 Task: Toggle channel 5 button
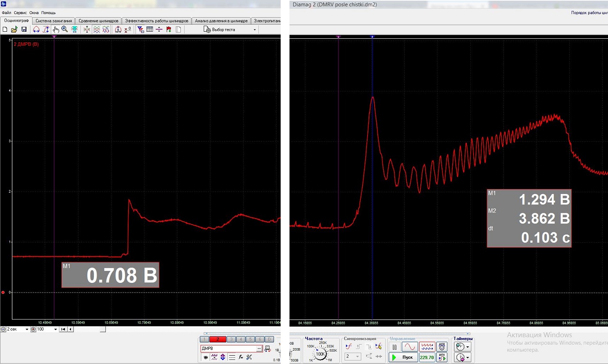[250, 339]
